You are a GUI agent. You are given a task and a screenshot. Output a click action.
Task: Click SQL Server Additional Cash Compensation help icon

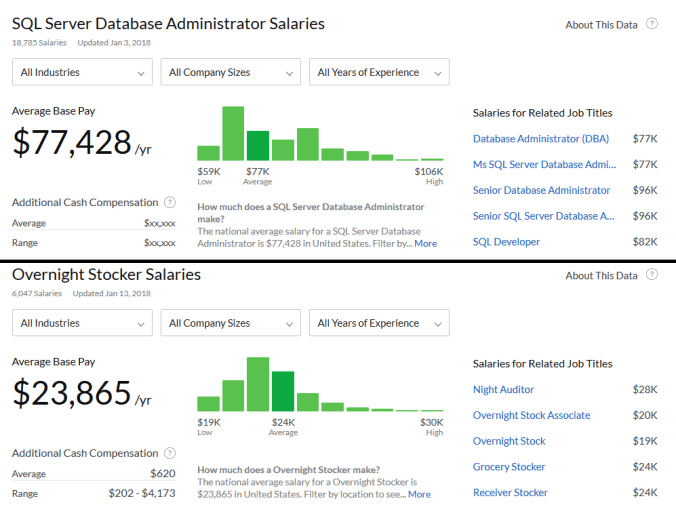(x=170, y=203)
